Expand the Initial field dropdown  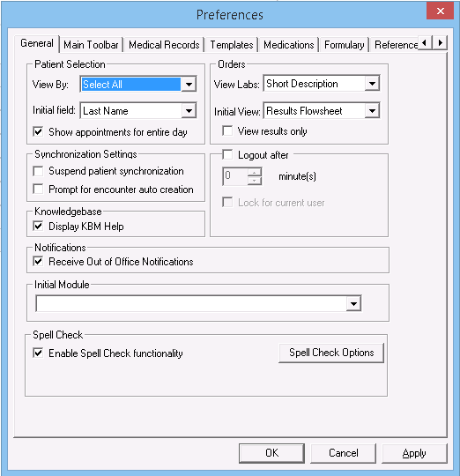coord(189,111)
